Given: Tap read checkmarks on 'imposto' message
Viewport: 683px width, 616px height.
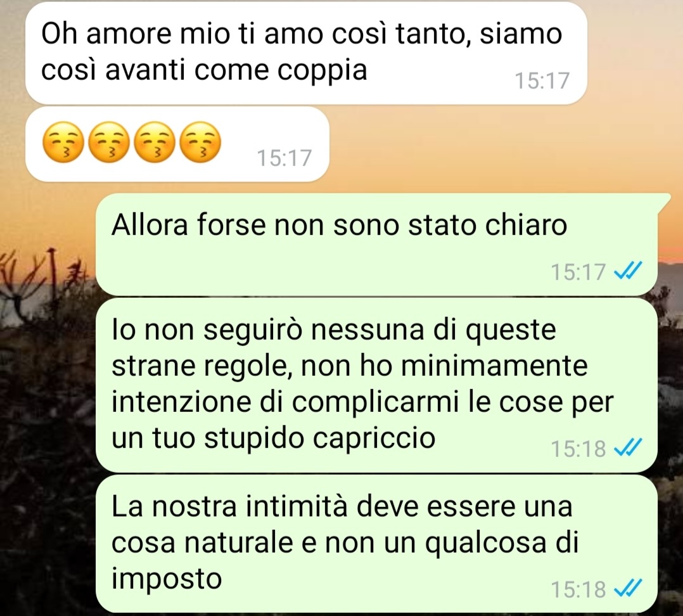Looking at the screenshot, I should point(628,589).
